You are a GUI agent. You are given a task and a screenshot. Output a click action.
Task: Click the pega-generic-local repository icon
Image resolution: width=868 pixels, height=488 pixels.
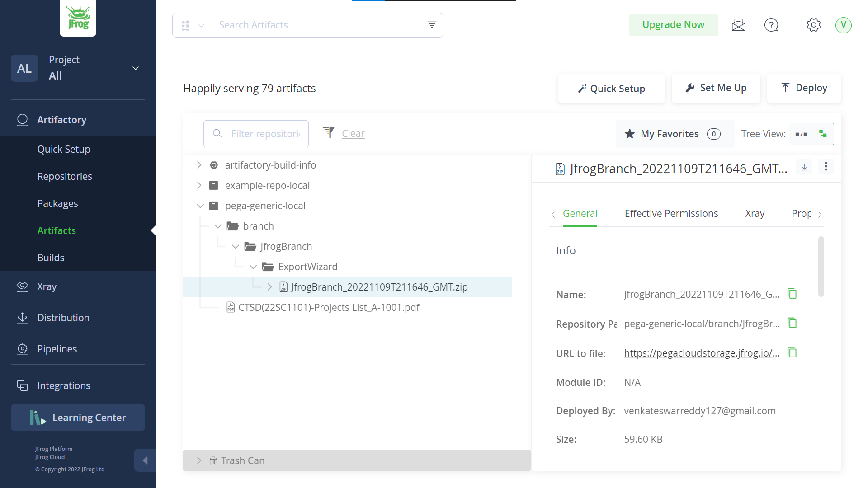pos(213,206)
